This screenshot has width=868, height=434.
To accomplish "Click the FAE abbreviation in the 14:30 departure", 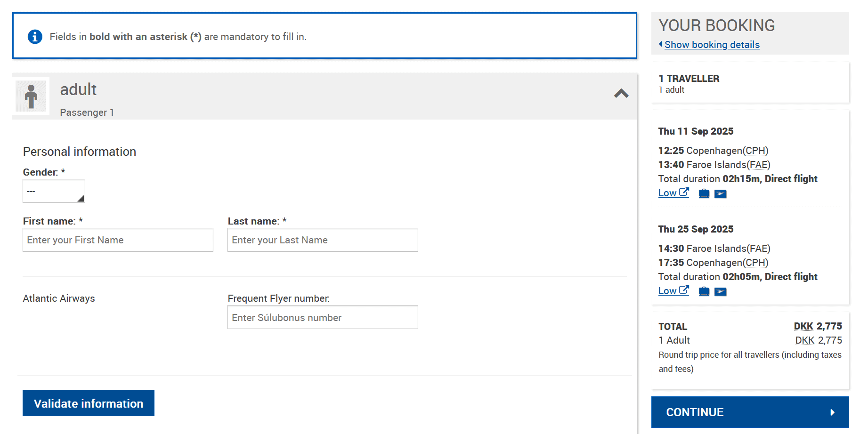I will point(758,249).
